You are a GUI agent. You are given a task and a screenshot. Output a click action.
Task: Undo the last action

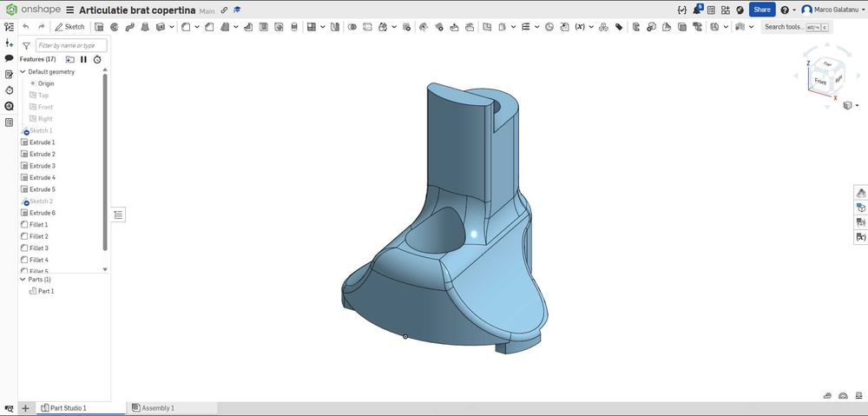tap(26, 27)
